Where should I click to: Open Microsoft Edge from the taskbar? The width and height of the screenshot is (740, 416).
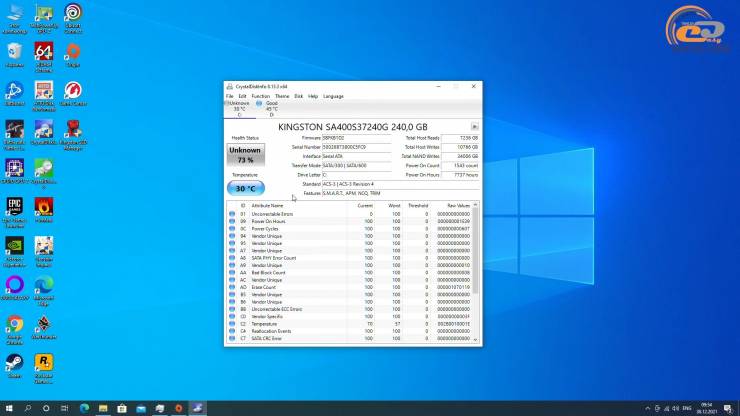[x=84, y=408]
